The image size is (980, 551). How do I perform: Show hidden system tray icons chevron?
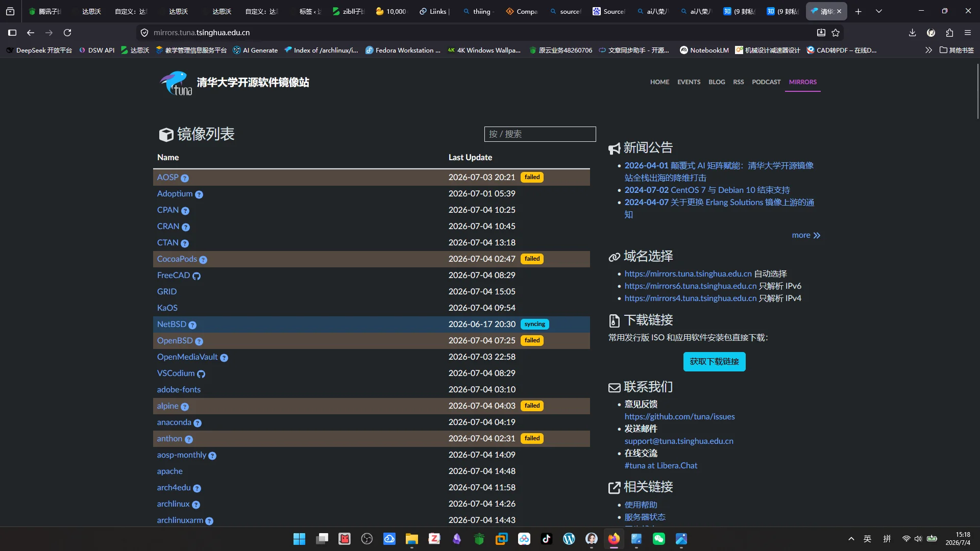(851, 539)
